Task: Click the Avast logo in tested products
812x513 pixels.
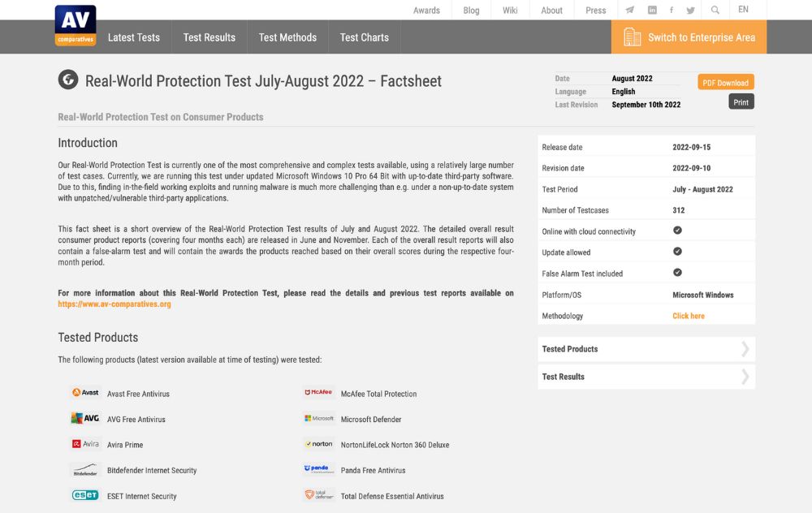Action: (85, 392)
